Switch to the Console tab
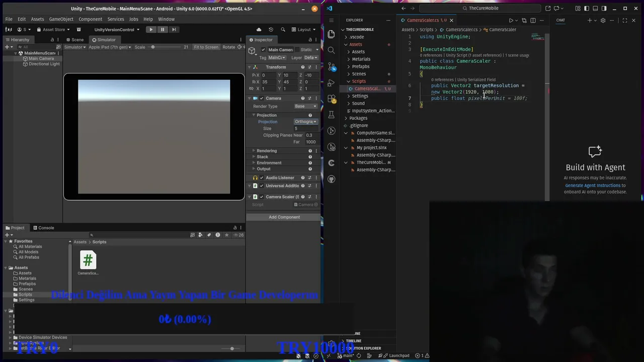Viewport: 644px width, 362px height. (43, 228)
